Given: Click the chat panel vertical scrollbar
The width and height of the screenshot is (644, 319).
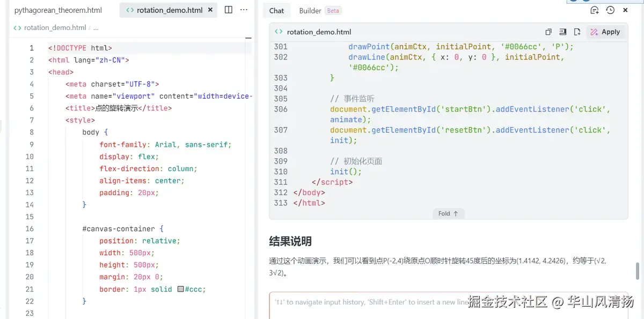Looking at the screenshot, I should [638, 271].
